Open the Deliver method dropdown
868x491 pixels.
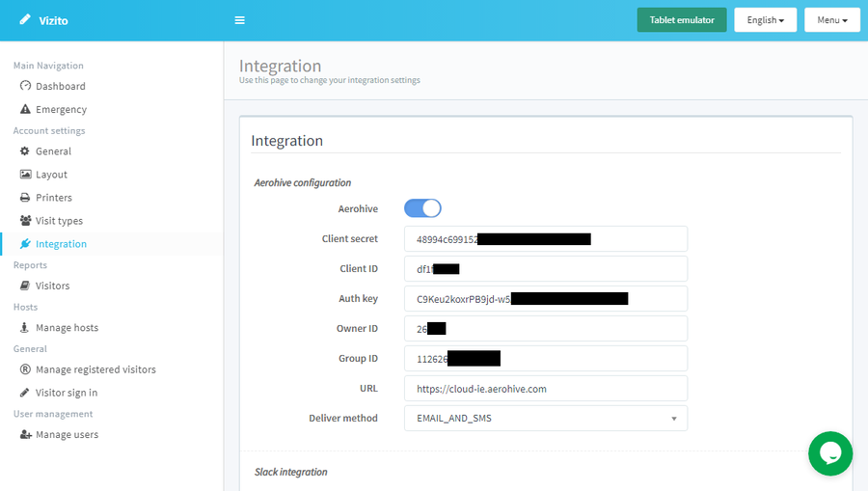pyautogui.click(x=546, y=419)
